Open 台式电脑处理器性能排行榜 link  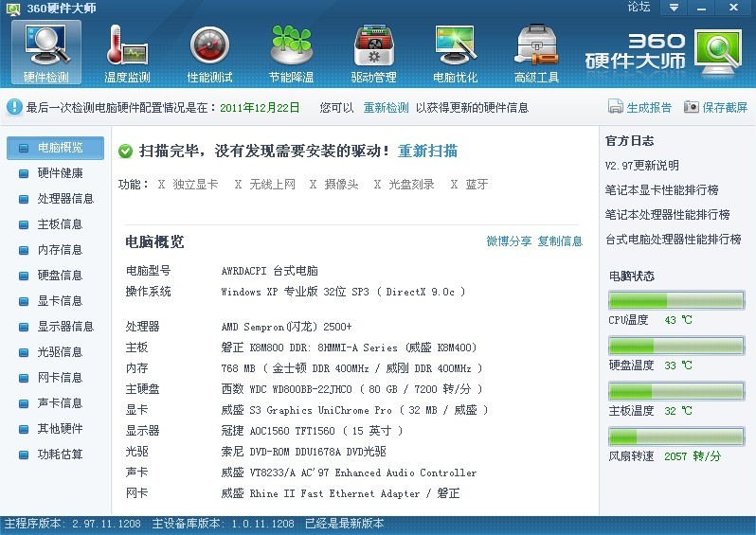(674, 239)
